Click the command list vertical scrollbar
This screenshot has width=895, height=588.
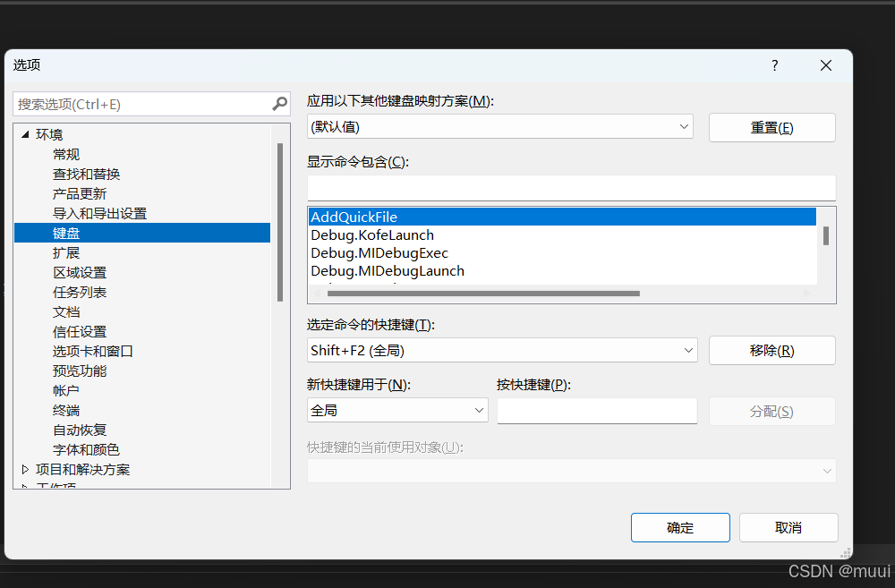(826, 235)
